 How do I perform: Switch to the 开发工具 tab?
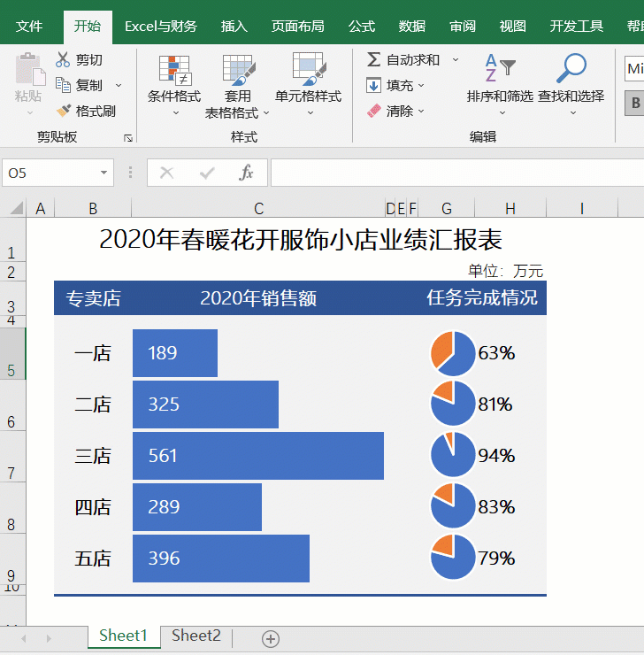pos(577,27)
